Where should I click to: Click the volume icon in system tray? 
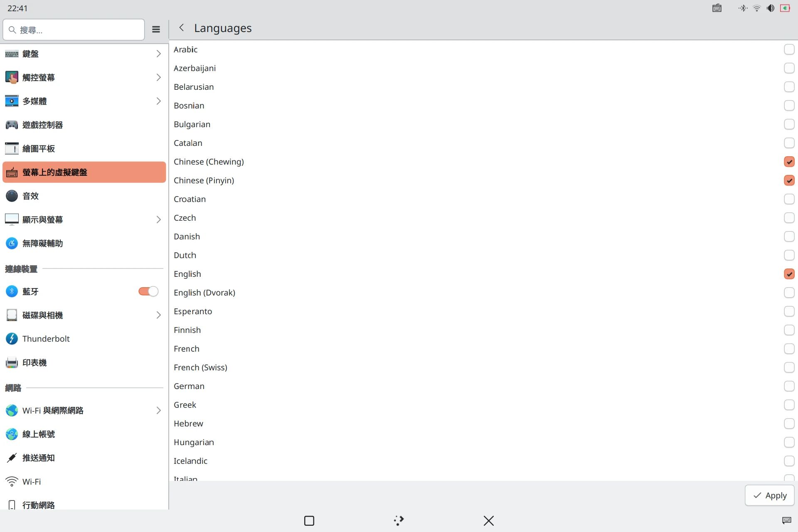pos(771,8)
